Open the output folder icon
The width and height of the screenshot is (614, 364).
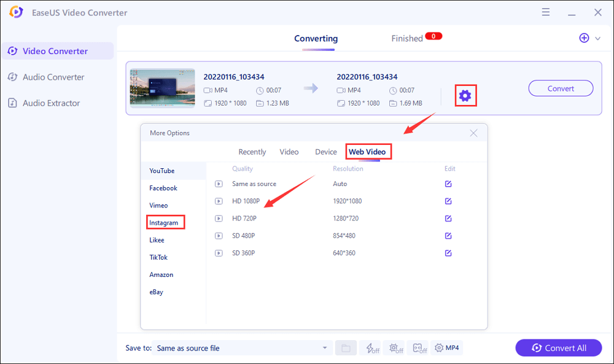point(346,348)
